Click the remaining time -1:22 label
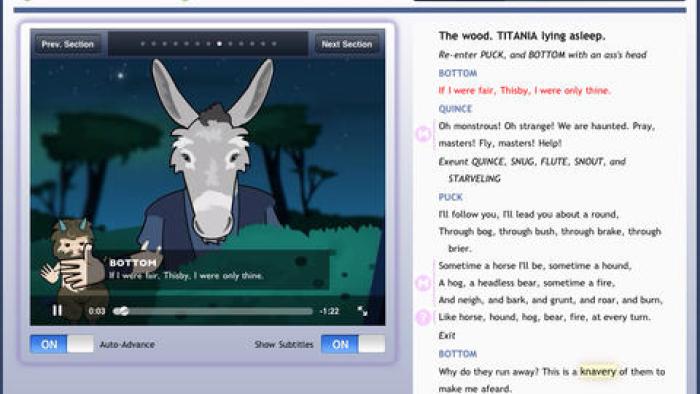 point(329,311)
